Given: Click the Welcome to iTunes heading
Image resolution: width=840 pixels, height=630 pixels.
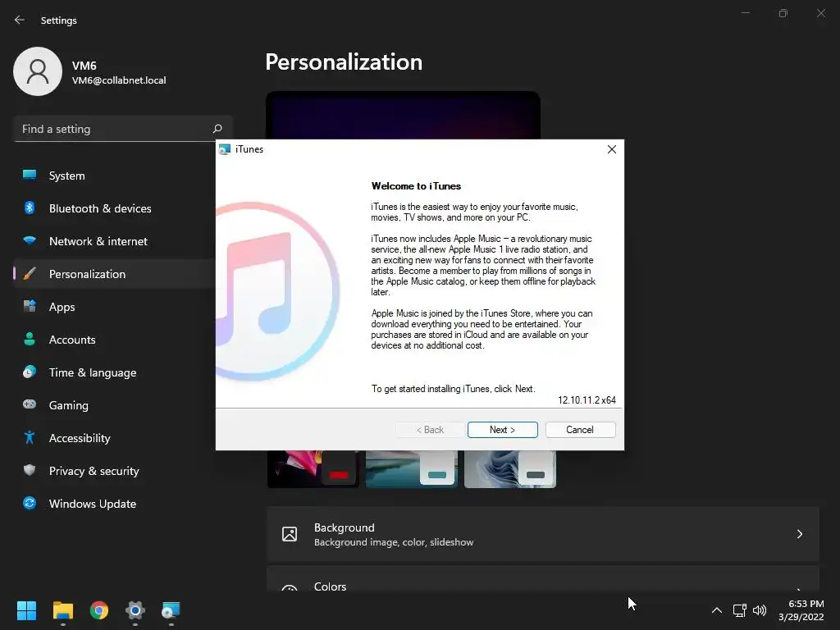Looking at the screenshot, I should point(416,186).
